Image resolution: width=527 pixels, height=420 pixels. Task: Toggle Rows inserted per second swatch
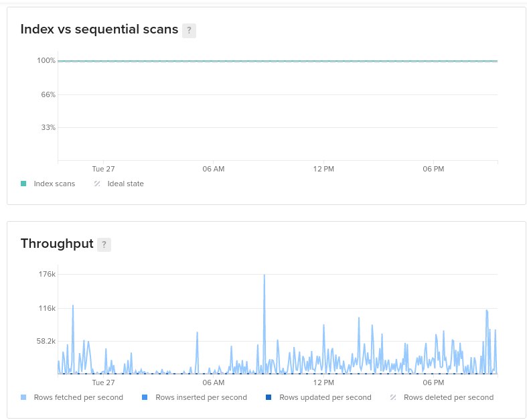tap(145, 397)
